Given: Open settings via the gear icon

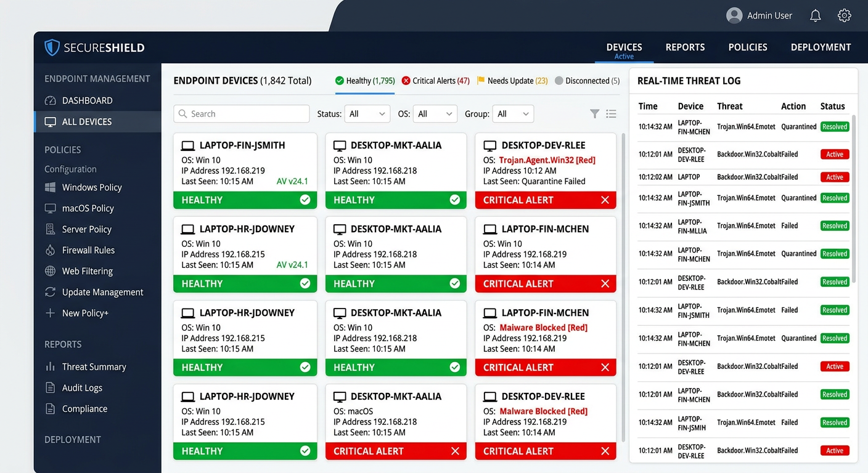Looking at the screenshot, I should [x=844, y=15].
